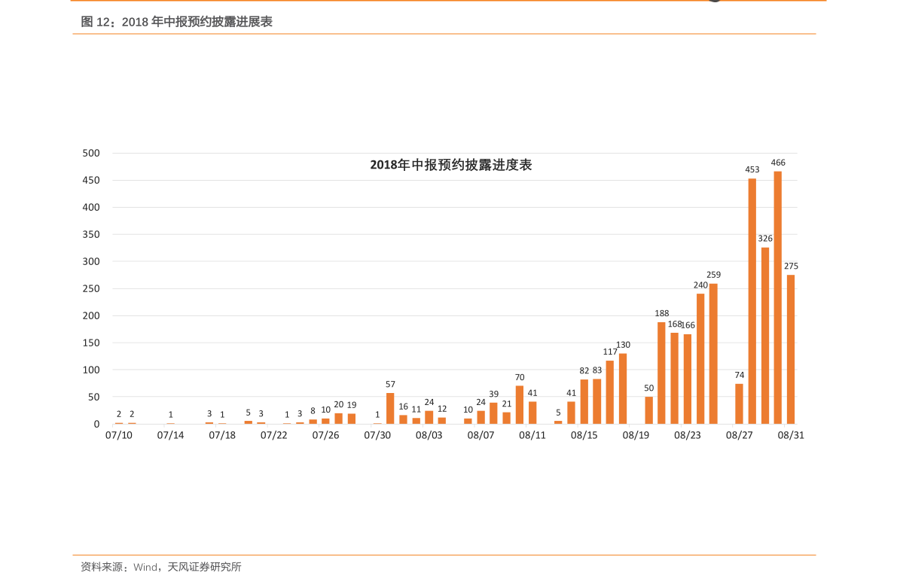Viewport: 897px width, 588px height.
Task: Select the orange bar with value 57
Action: 390,408
